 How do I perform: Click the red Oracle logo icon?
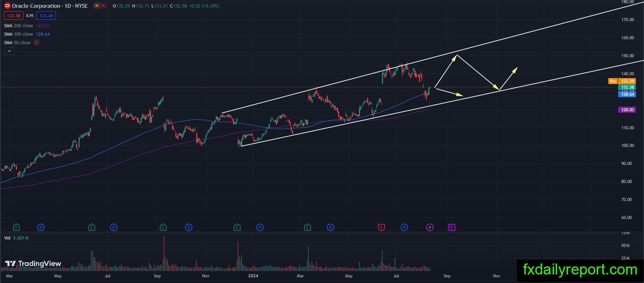(x=7, y=6)
